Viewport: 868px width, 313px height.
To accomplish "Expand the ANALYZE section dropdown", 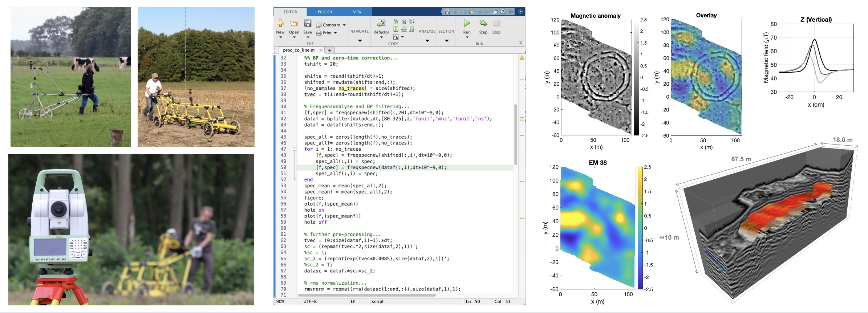I will (427, 40).
